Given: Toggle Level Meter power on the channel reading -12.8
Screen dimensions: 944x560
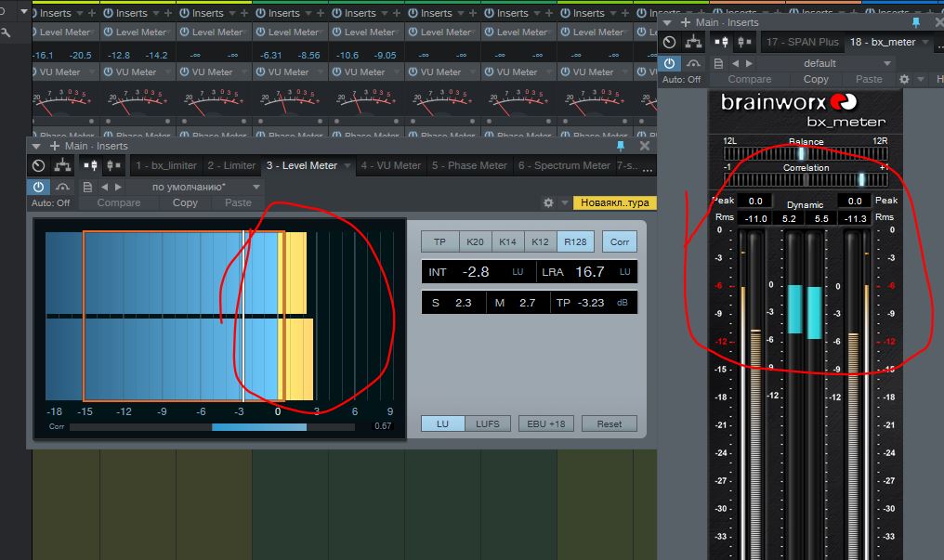Looking at the screenshot, I should (x=108, y=32).
